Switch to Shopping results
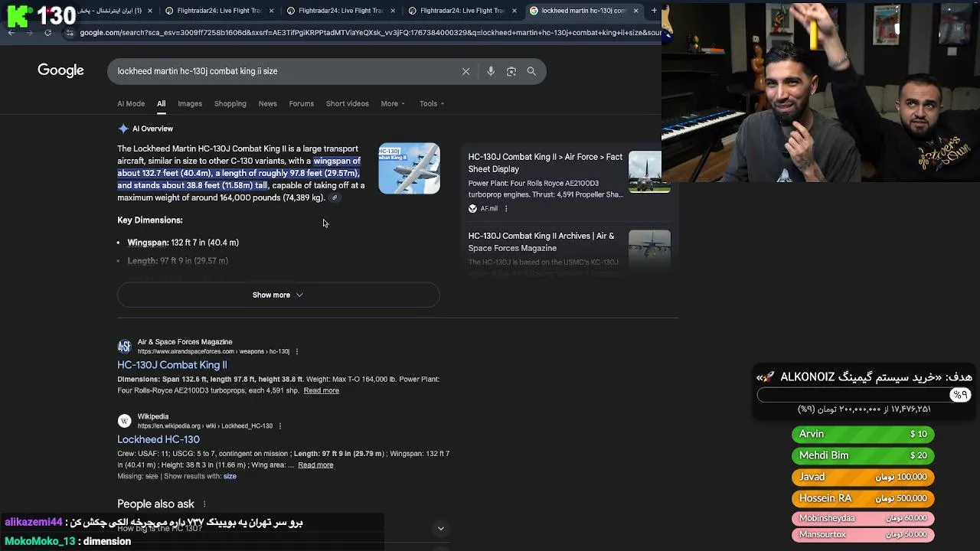The width and height of the screenshot is (980, 551). (230, 103)
